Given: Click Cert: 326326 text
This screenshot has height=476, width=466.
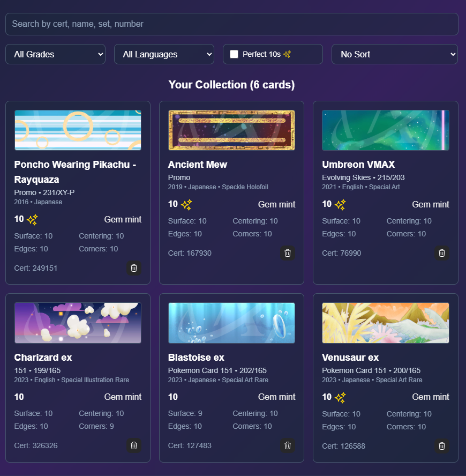Looking at the screenshot, I should pos(36,445).
